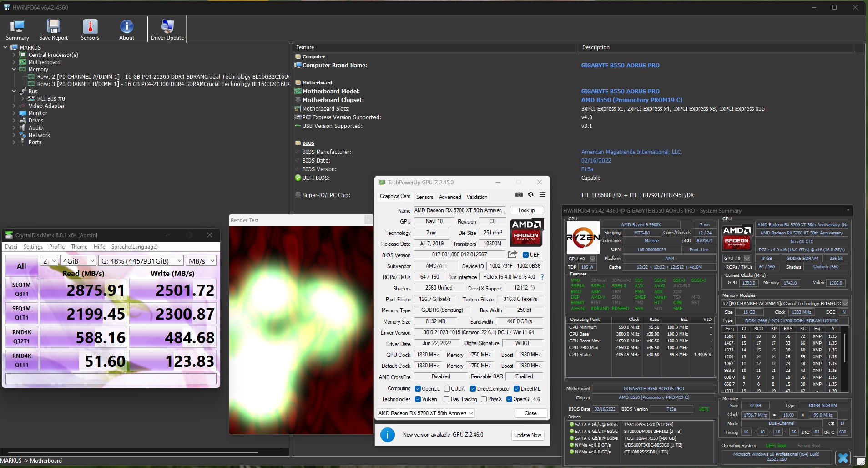Screen dimensions: 868x468
Task: Open the Profile menu in CrystalDiskMark
Action: coord(57,247)
